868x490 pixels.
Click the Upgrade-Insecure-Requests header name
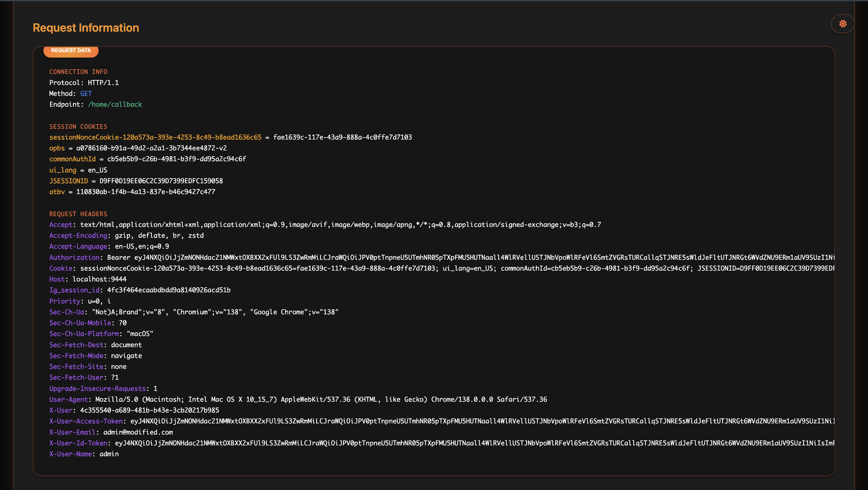pyautogui.click(x=97, y=388)
